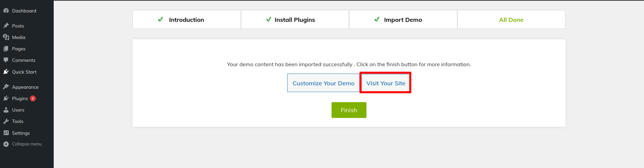Screen dimensions: 644x168
Task: Click the Pages stack icon
Action: click(x=6, y=49)
